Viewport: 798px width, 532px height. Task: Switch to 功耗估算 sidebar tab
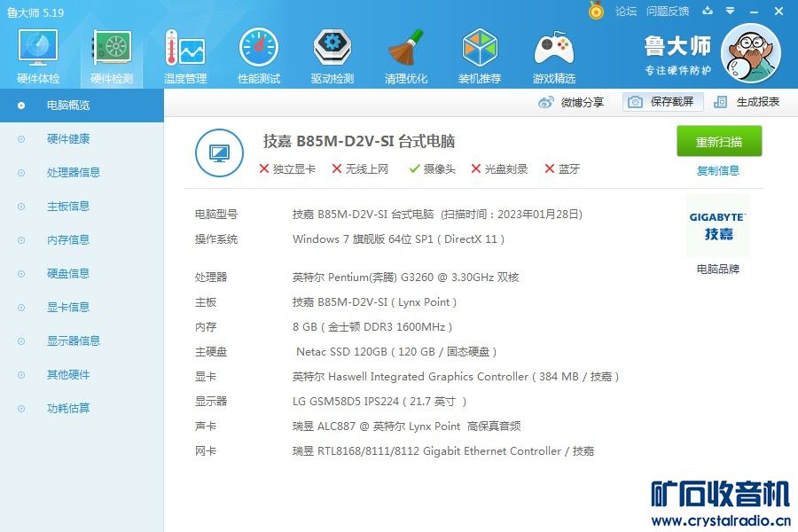click(x=68, y=408)
